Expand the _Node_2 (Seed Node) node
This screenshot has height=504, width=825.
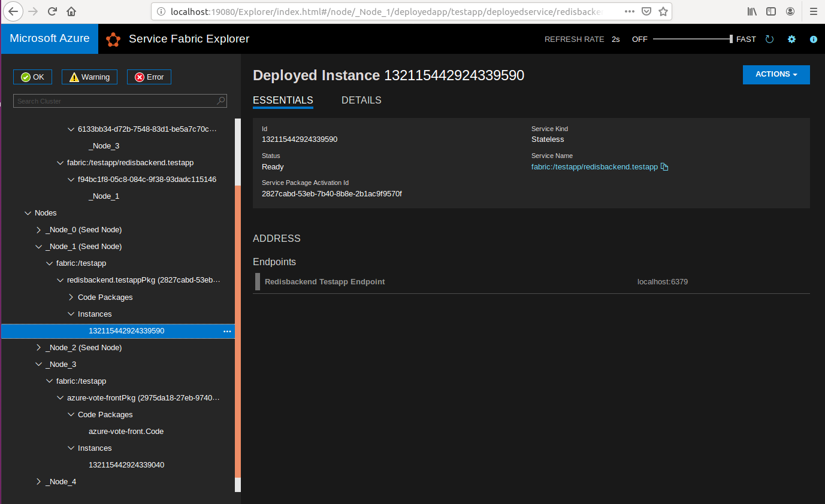point(38,347)
